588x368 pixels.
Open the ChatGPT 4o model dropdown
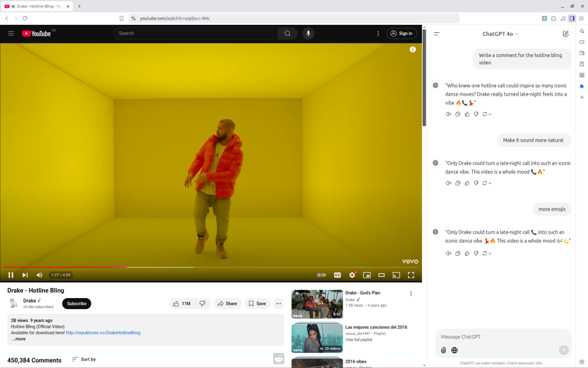tap(500, 34)
